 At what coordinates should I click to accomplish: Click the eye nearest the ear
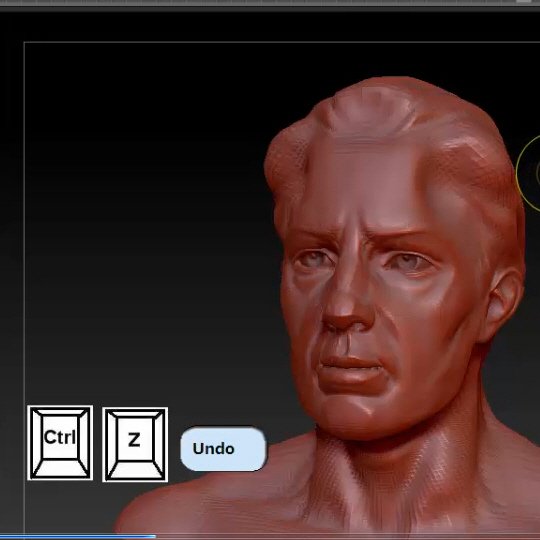[x=408, y=261]
